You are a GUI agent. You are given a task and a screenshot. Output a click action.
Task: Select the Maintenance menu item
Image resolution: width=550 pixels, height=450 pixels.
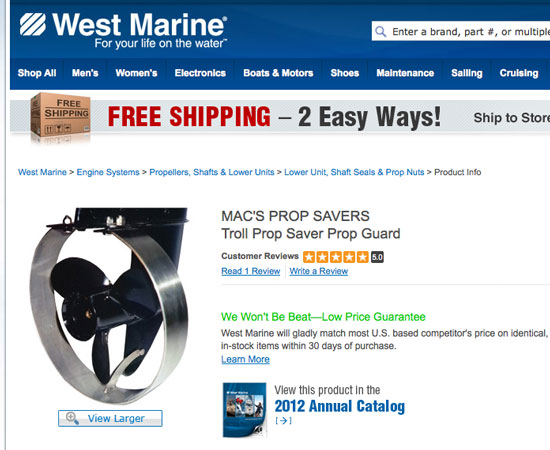[x=405, y=73]
